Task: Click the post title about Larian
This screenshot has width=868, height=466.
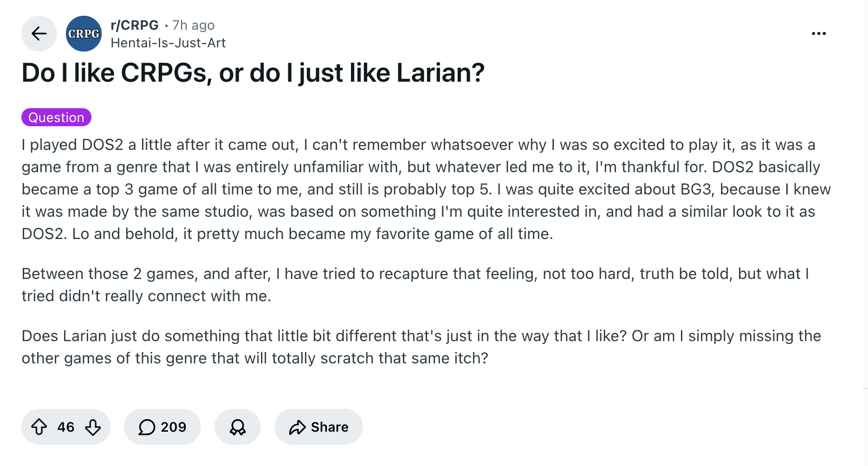Action: pos(253,73)
